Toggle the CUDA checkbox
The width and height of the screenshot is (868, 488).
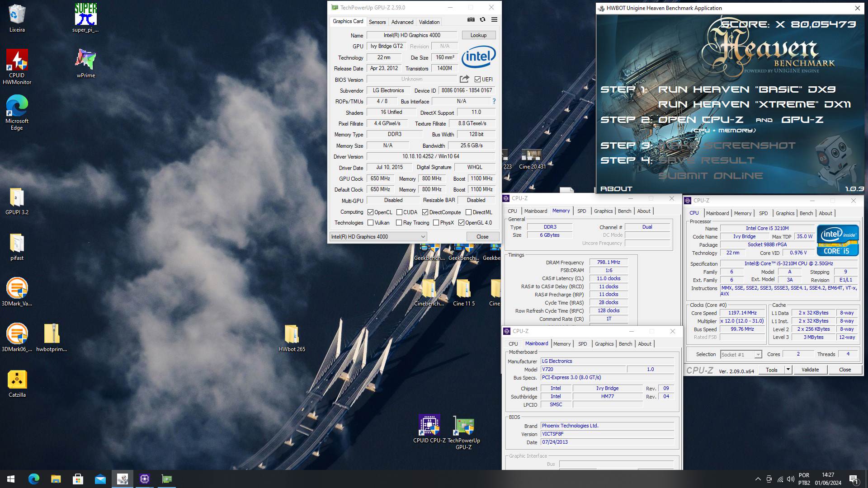[399, 212]
